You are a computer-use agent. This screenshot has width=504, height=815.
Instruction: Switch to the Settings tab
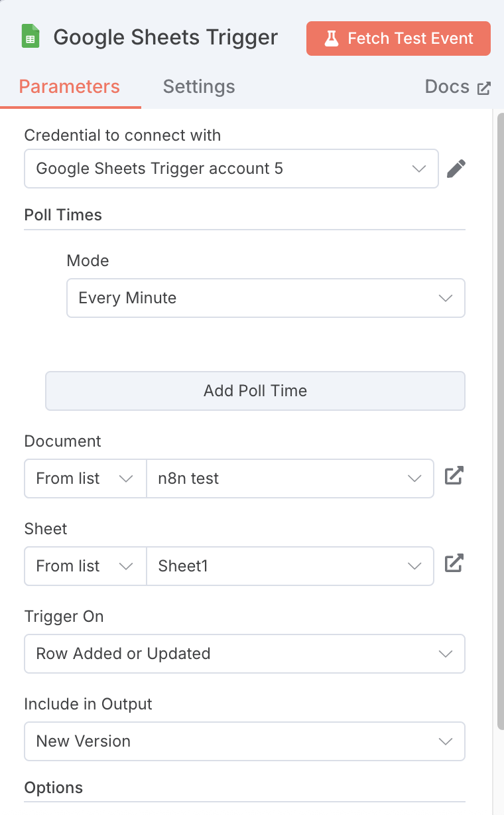(199, 87)
